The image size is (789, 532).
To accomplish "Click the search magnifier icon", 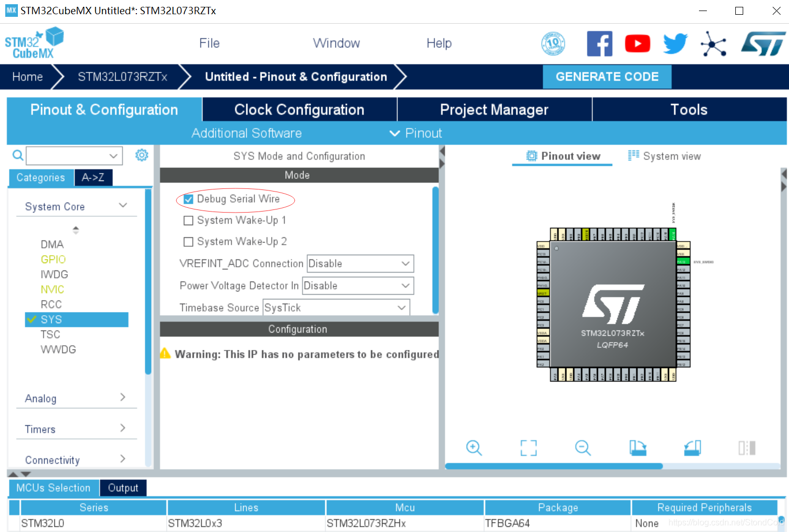I will (x=18, y=155).
